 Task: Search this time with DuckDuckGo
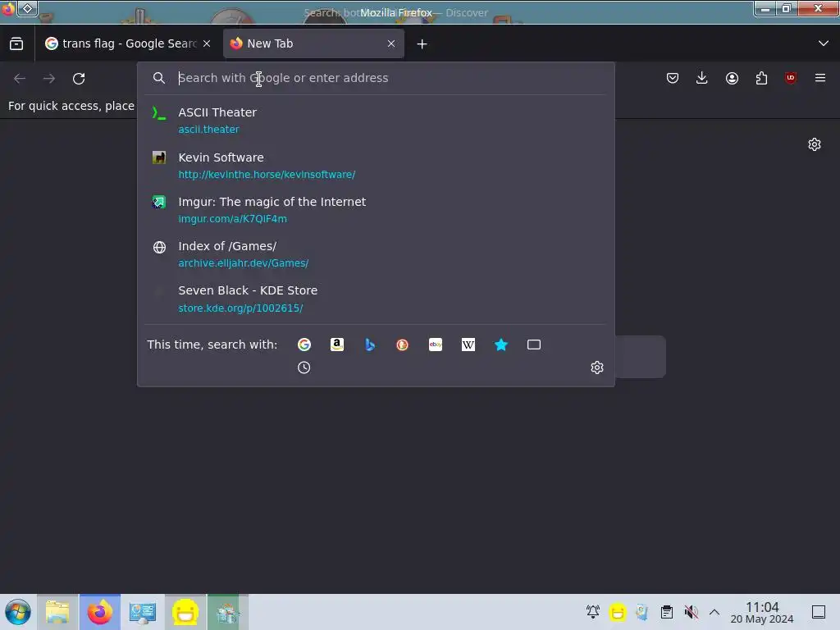(402, 345)
